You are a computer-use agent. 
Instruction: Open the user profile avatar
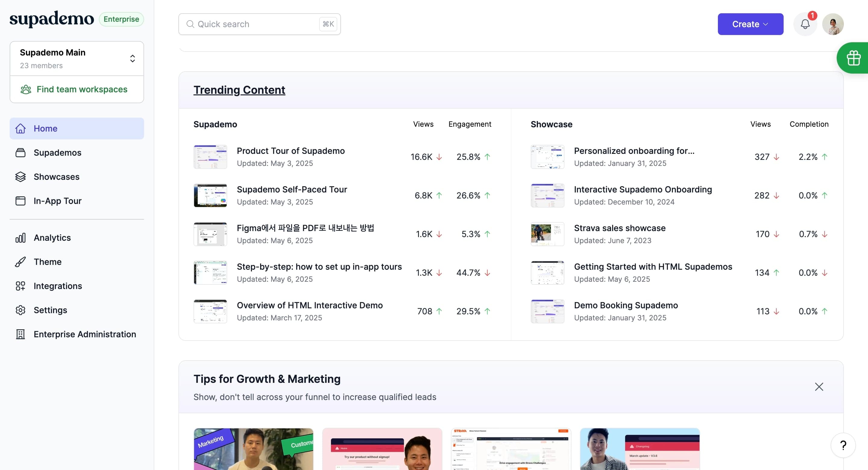pos(833,24)
